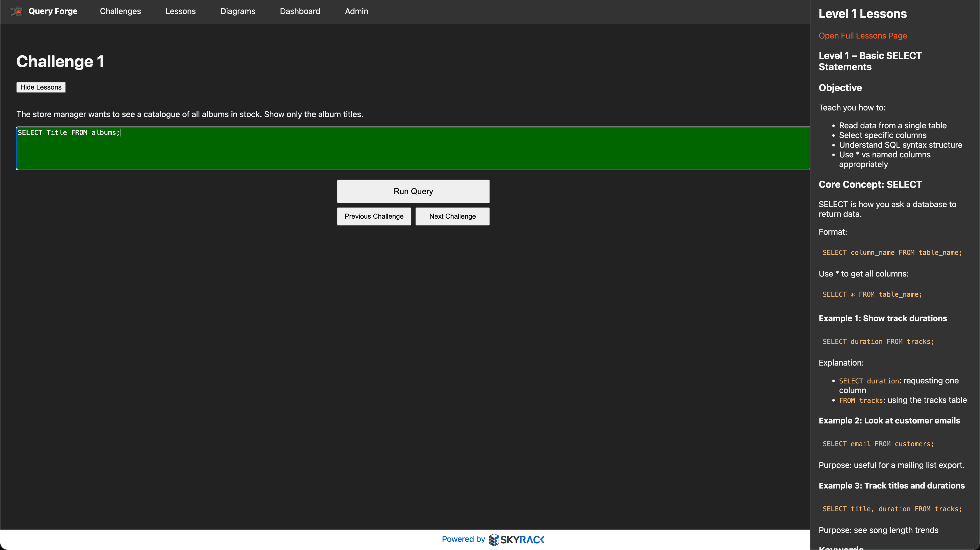Click the SELECT * FROM table_name format snippet
Image resolution: width=980 pixels, height=550 pixels.
[872, 294]
